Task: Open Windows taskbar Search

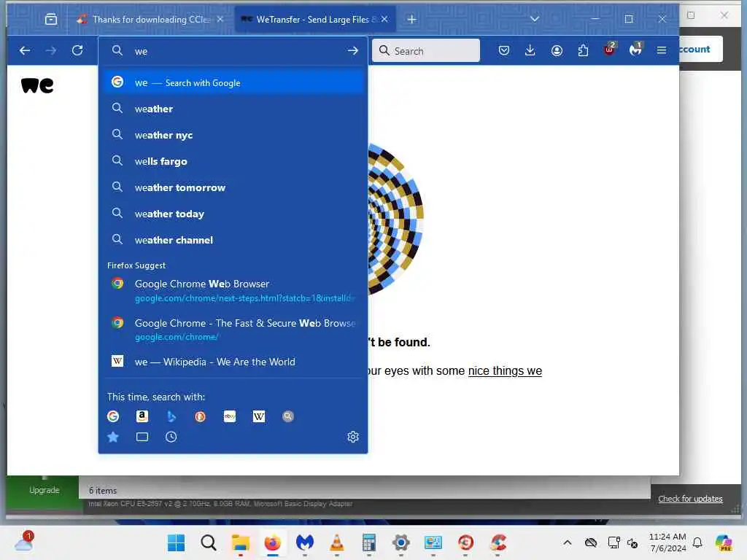Action: coord(208,542)
